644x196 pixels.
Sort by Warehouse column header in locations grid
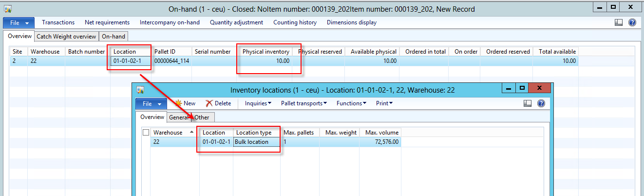(x=168, y=133)
